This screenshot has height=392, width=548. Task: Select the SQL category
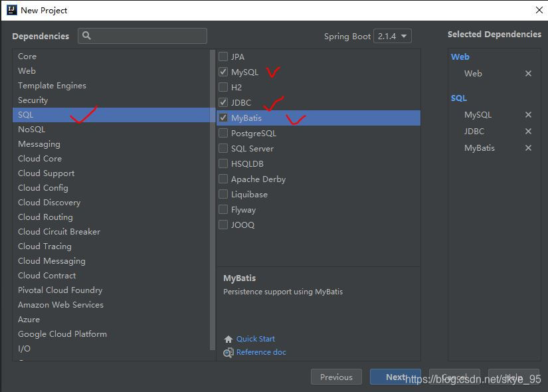[x=111, y=115]
